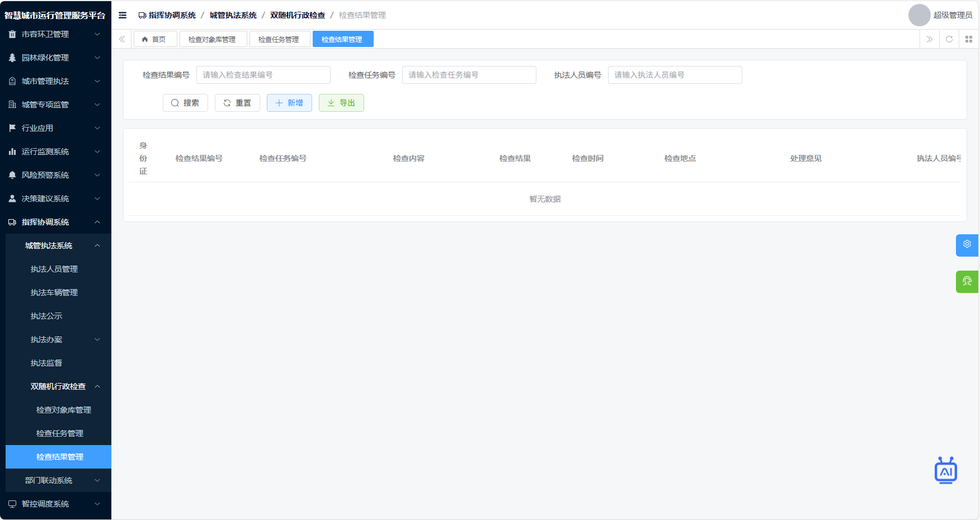The image size is (980, 520).
Task: Click the 城管专项监管 building icon
Action: pyautogui.click(x=12, y=105)
